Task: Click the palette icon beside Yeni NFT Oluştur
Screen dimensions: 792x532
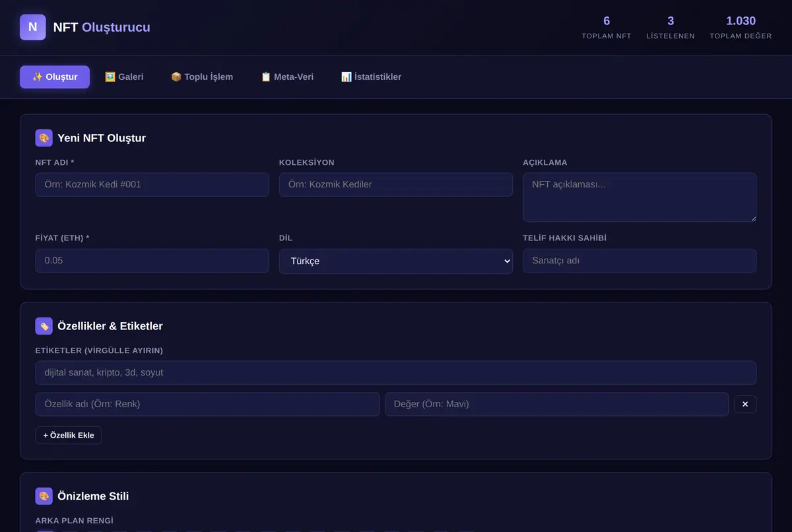Action: [44, 138]
